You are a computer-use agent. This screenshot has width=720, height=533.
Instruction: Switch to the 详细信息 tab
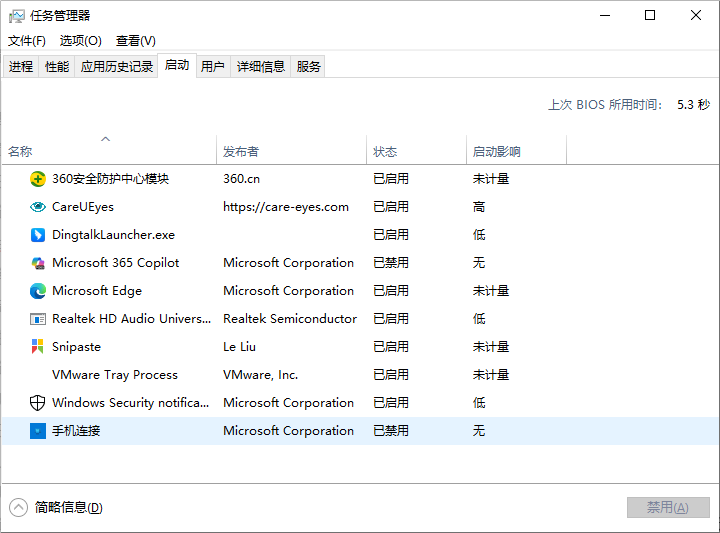(x=260, y=67)
